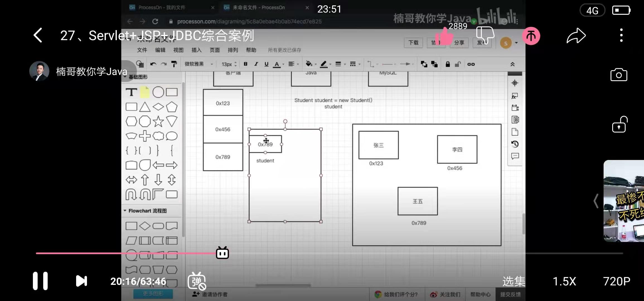644x301 pixels.
Task: Give a coin to the video
Action: (x=531, y=36)
